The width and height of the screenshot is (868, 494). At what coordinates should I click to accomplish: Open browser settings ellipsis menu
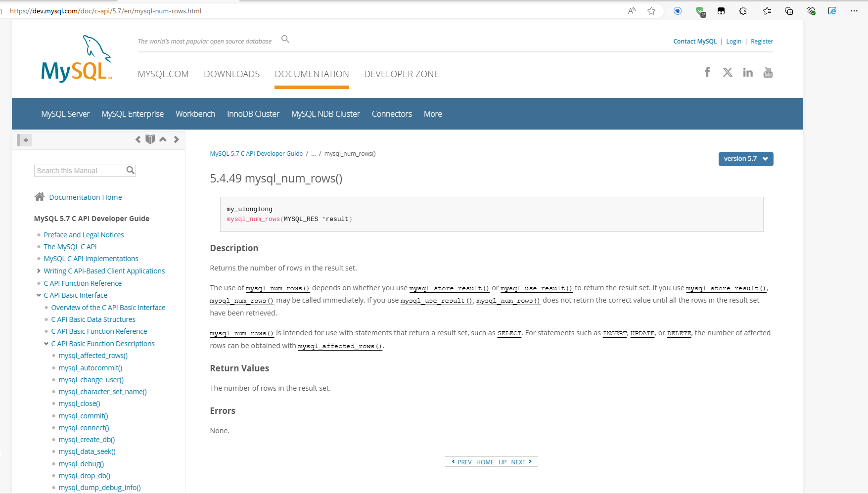(x=854, y=11)
